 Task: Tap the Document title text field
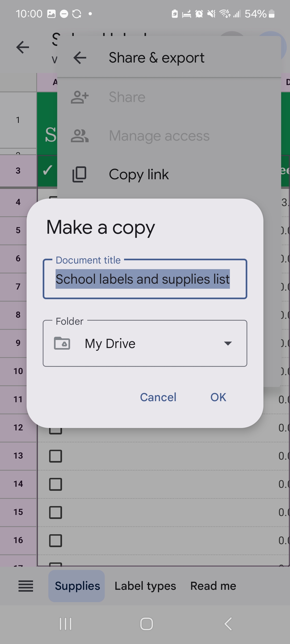pyautogui.click(x=145, y=279)
